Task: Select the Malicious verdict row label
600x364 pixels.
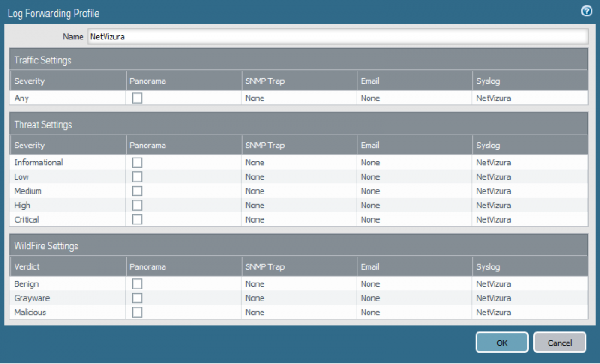Action: (30, 313)
